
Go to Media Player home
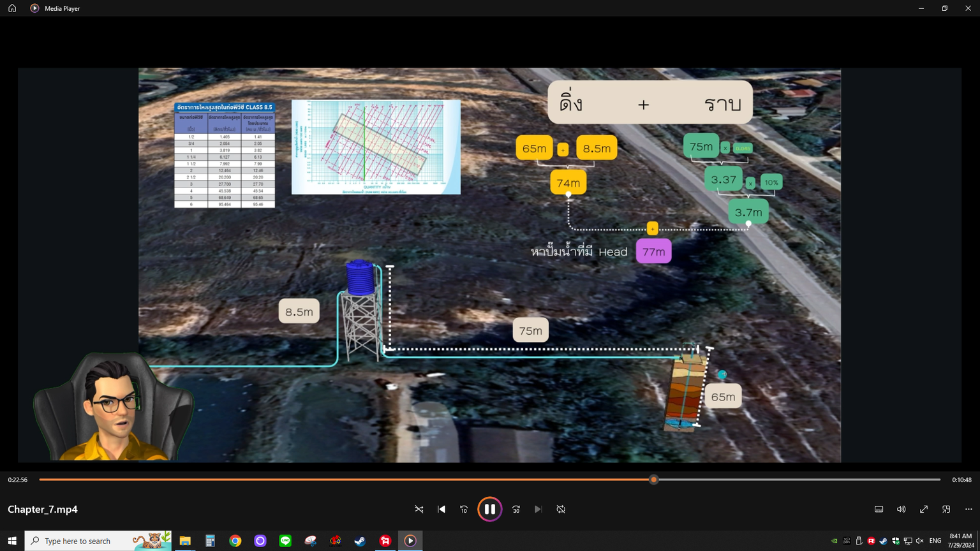(x=12, y=8)
